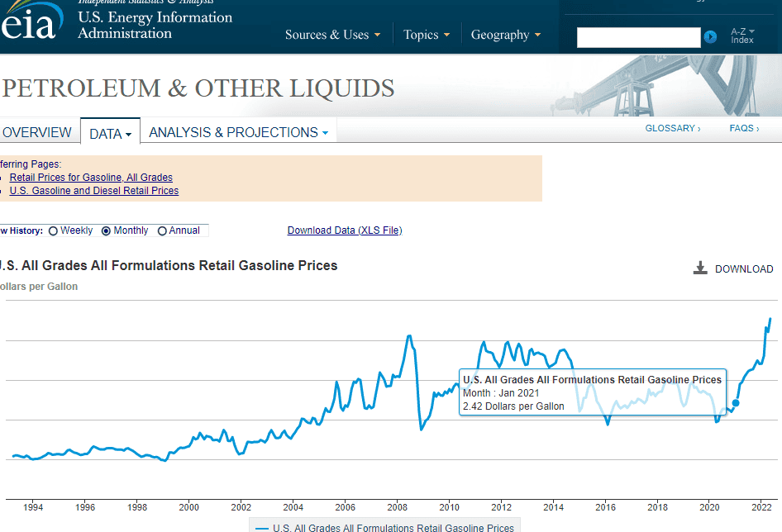Open the FAQS link
The image size is (782, 532).
click(744, 128)
